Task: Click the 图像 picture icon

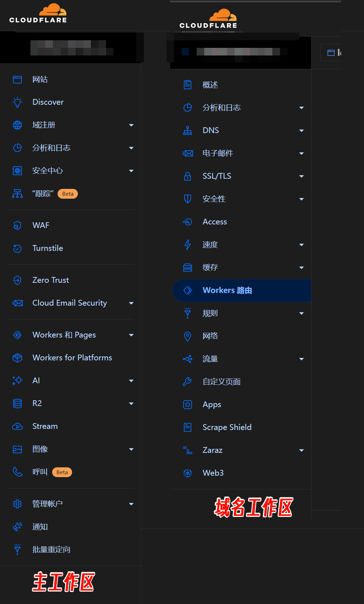Action: (x=17, y=449)
